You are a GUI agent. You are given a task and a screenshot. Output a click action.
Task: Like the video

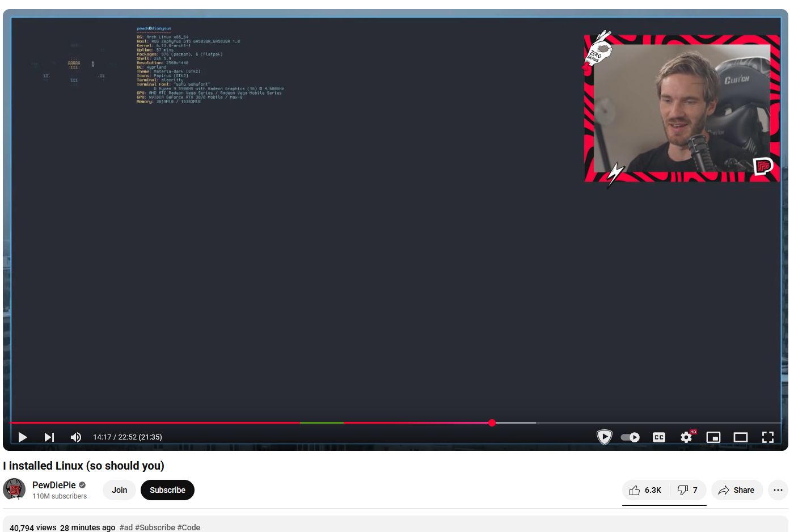coord(645,490)
